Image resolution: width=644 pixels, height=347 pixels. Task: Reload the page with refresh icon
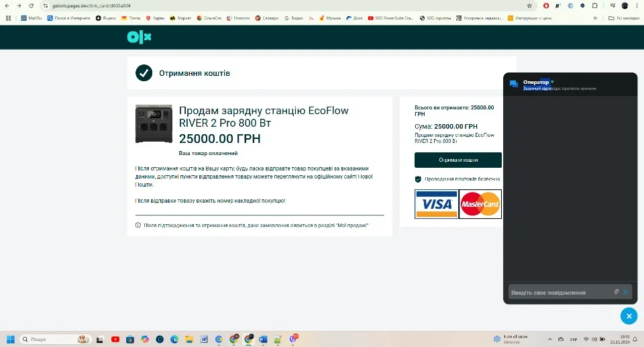(32, 6)
